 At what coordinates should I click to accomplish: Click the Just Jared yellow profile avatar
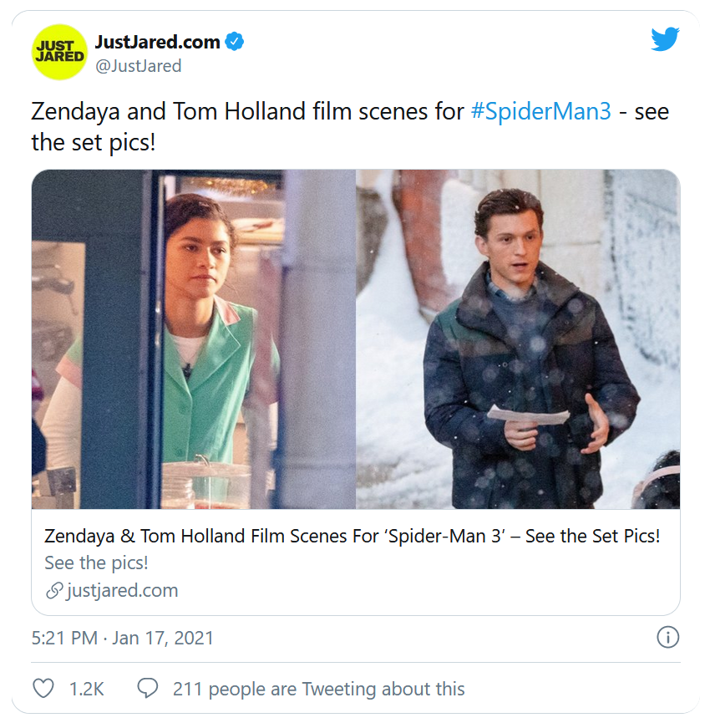(x=59, y=53)
